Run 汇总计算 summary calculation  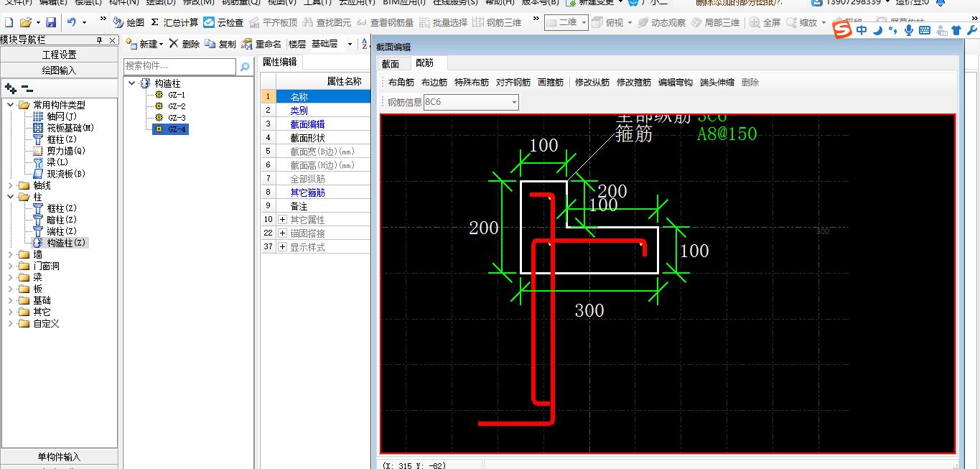[x=174, y=23]
